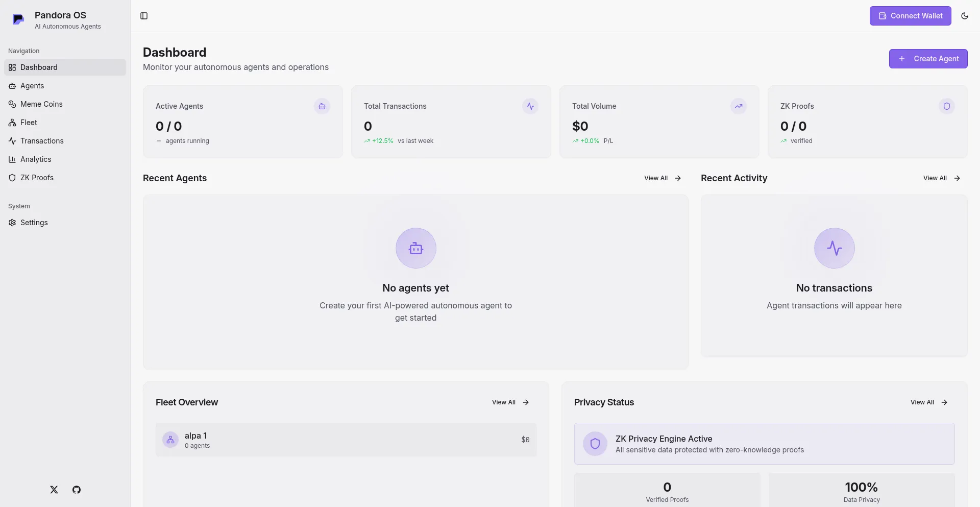
Task: Open the GitHub link icon
Action: [x=77, y=490]
